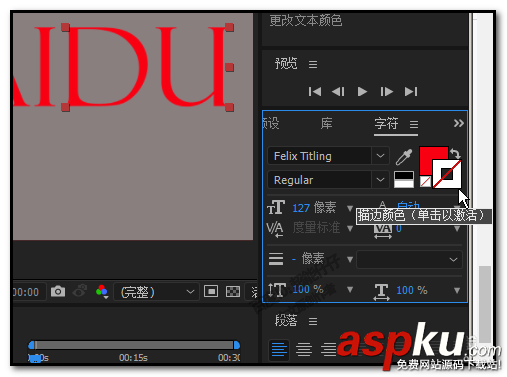The image size is (507, 377).
Task: Click the 00:15s timeline marker
Action: pyautogui.click(x=133, y=358)
